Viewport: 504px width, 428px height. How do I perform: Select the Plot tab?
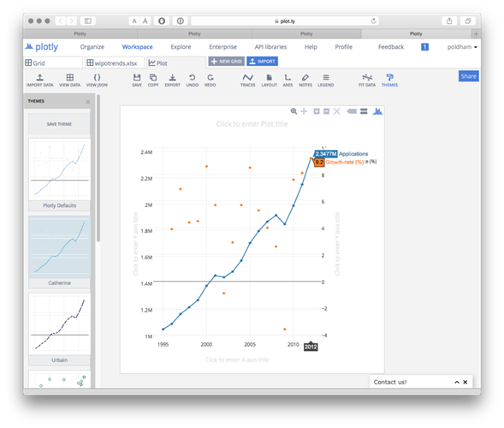click(x=176, y=62)
